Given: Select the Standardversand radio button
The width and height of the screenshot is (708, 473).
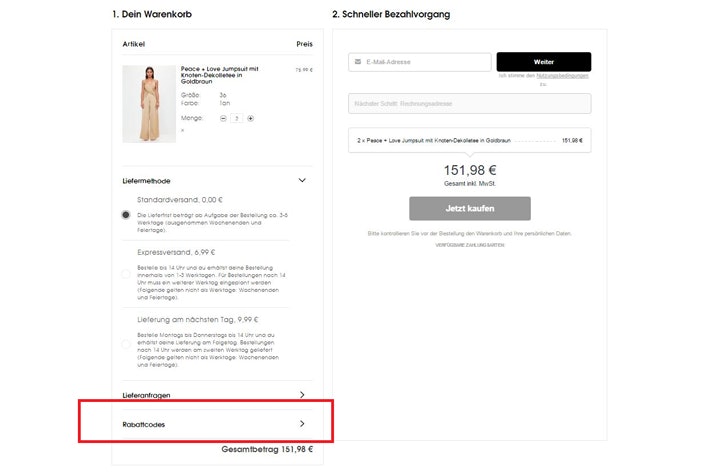Looking at the screenshot, I should [126, 215].
